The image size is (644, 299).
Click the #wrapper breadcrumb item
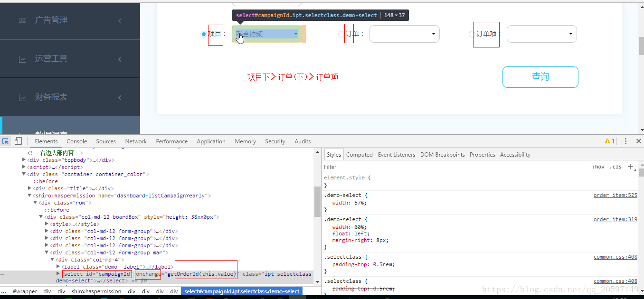click(x=25, y=291)
